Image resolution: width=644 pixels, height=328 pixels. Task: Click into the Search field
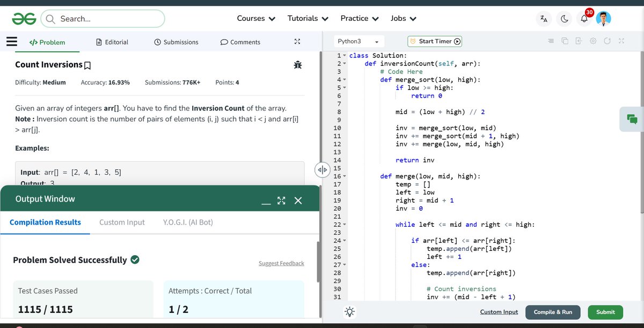pyautogui.click(x=103, y=19)
